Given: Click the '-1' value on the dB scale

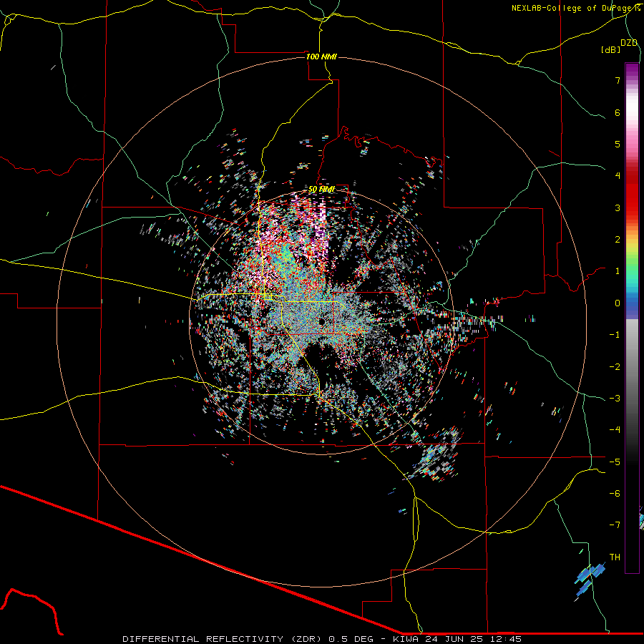Looking at the screenshot, I should [x=615, y=335].
